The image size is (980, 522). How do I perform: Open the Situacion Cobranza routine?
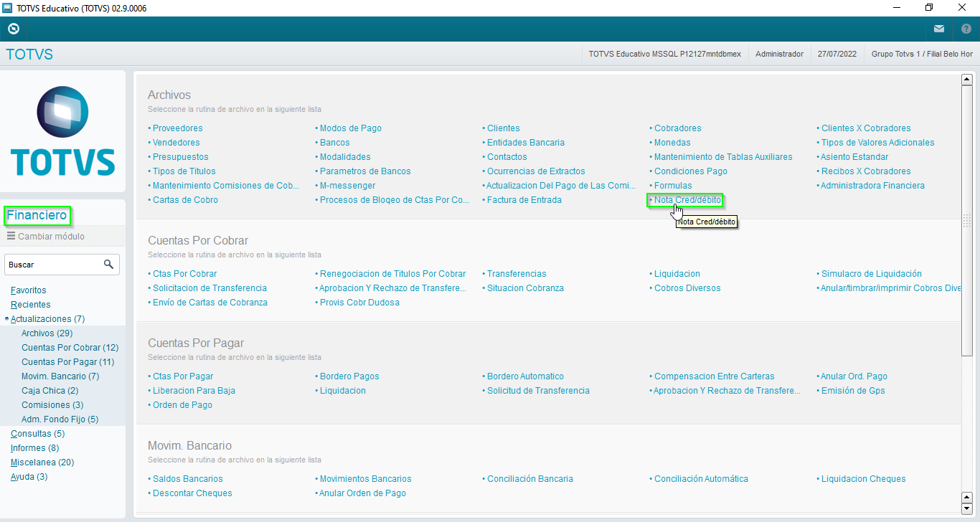point(525,288)
